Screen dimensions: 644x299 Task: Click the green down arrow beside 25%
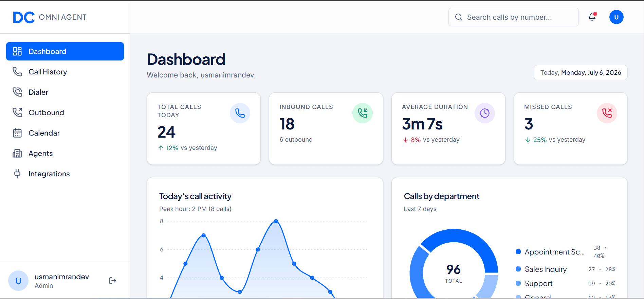[x=528, y=140]
